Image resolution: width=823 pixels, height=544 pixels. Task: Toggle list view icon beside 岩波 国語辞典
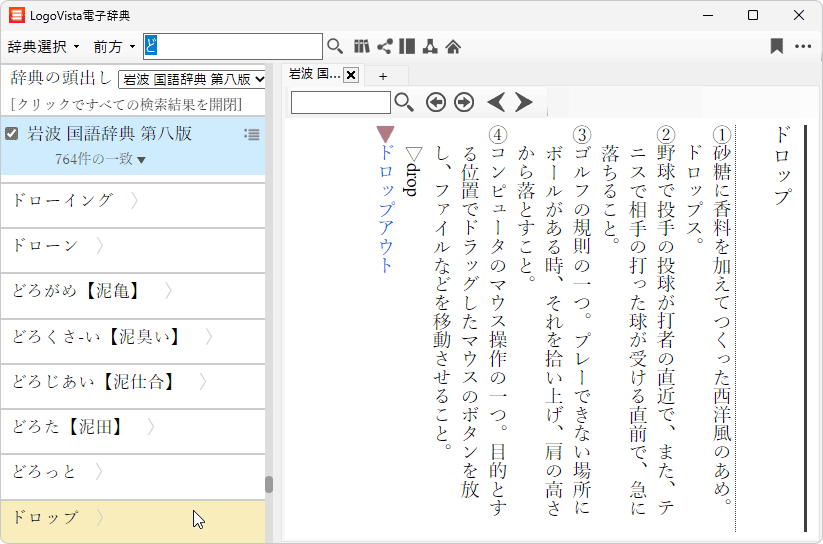point(252,134)
